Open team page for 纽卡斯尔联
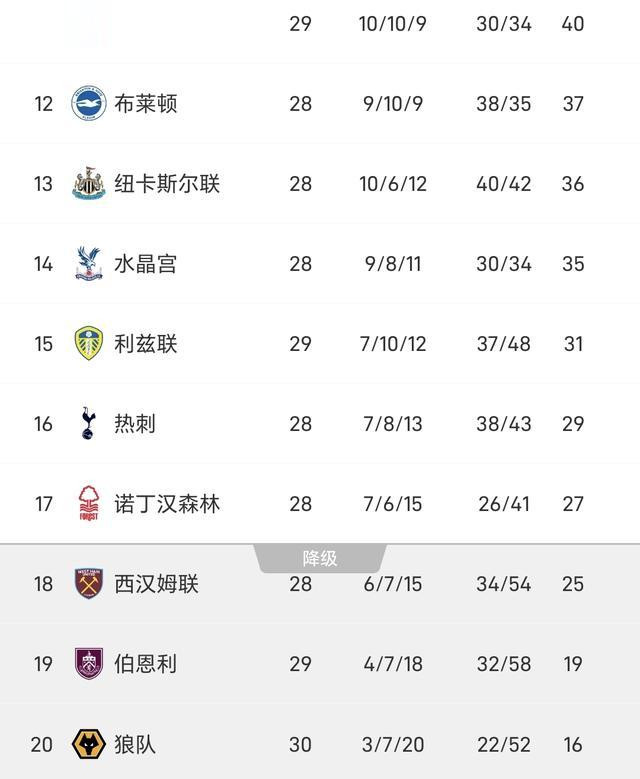Image resolution: width=640 pixels, height=779 pixels. (x=167, y=184)
